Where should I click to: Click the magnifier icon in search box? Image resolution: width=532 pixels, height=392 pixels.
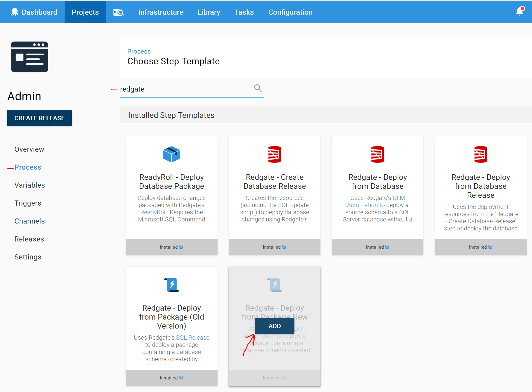coord(258,88)
